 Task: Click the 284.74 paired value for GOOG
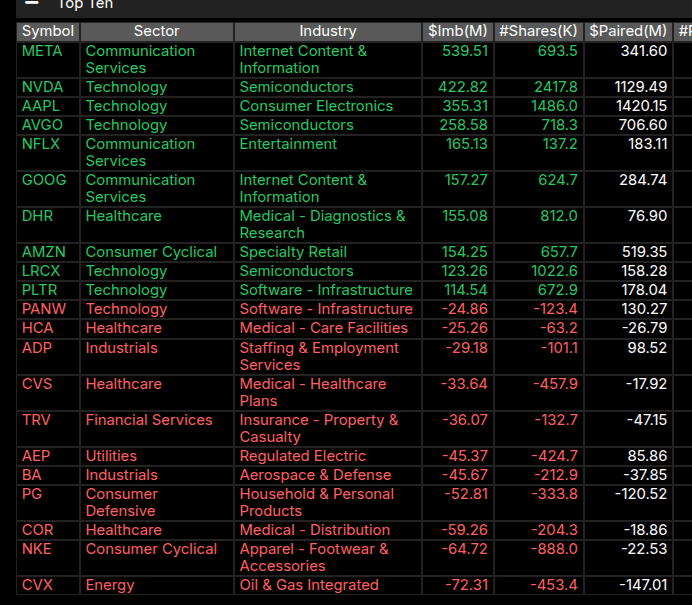tap(643, 180)
